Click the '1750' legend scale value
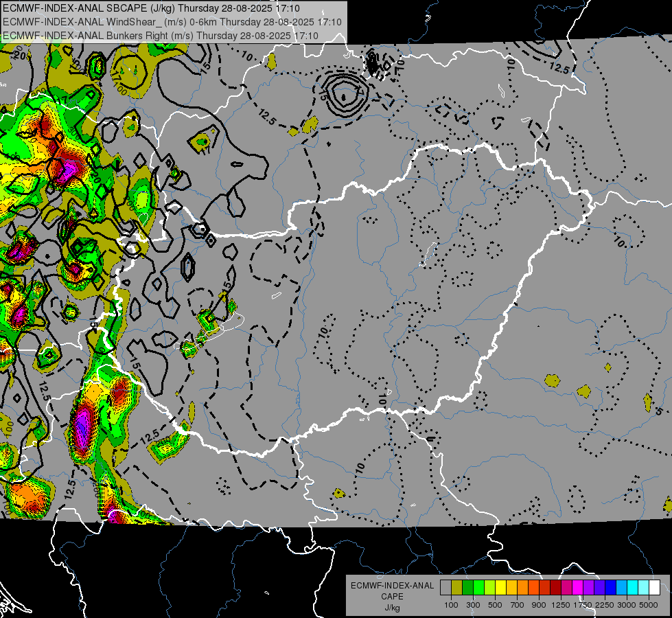 583,605
